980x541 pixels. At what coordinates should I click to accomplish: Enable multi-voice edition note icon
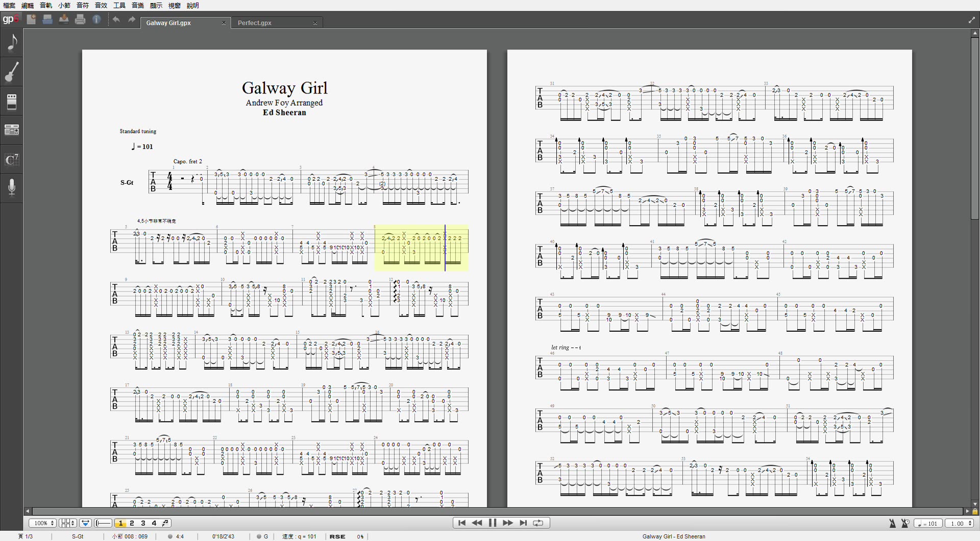click(165, 523)
